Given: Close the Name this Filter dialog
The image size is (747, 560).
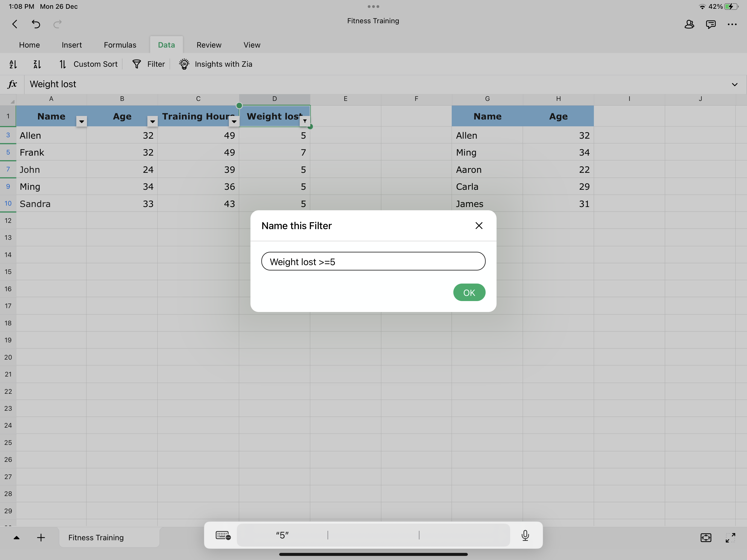Looking at the screenshot, I should coord(478,226).
